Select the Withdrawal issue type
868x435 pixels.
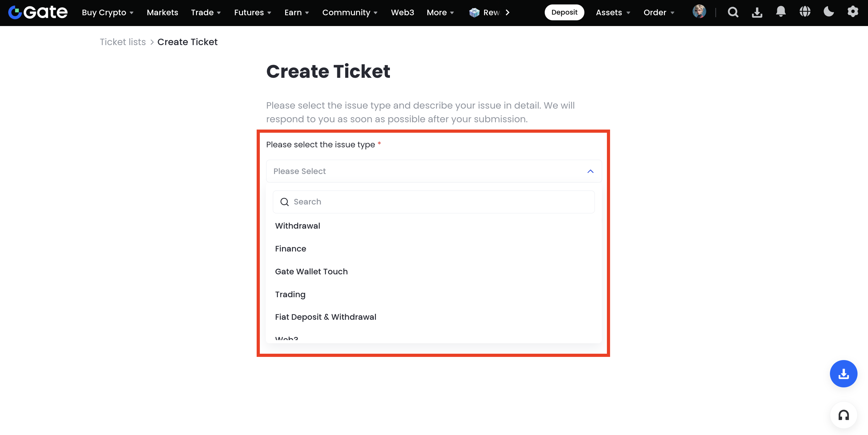coord(298,226)
